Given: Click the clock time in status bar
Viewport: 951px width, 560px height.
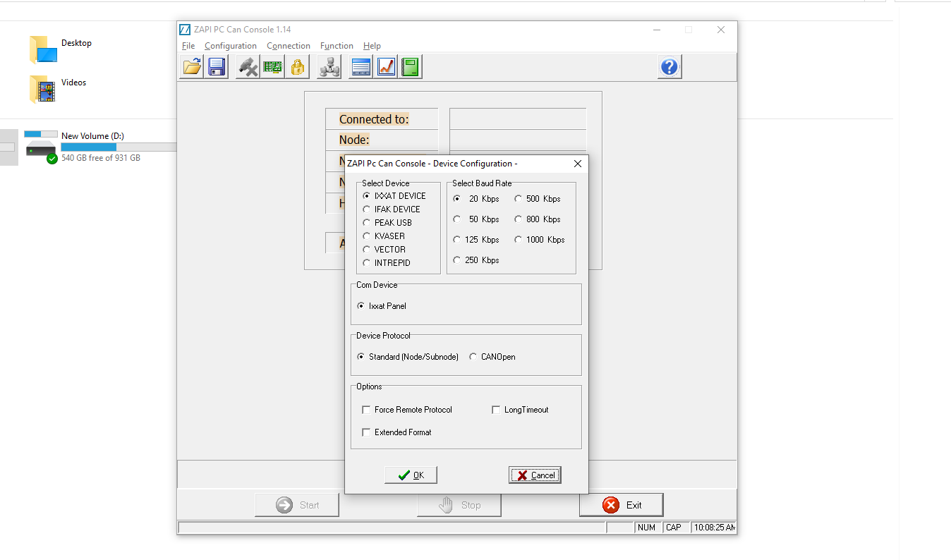Looking at the screenshot, I should coord(714,528).
